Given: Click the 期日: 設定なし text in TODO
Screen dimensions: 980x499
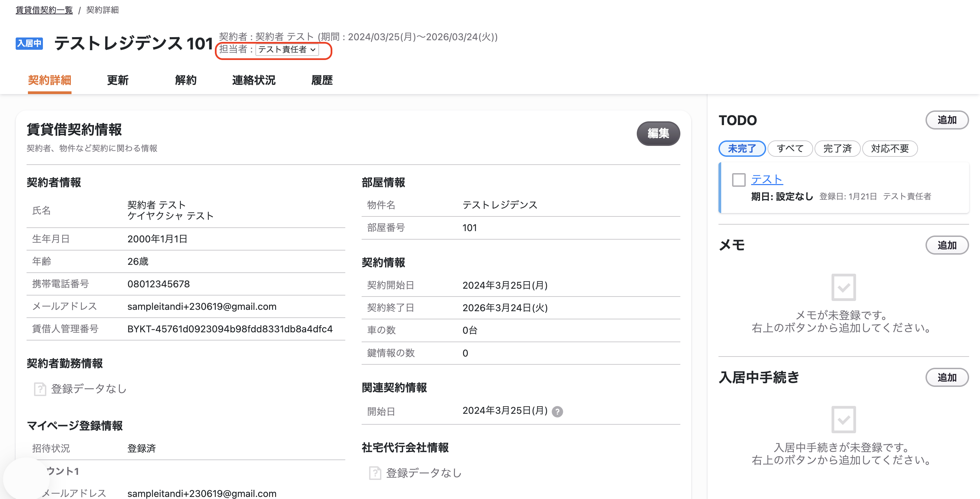Looking at the screenshot, I should [x=782, y=197].
